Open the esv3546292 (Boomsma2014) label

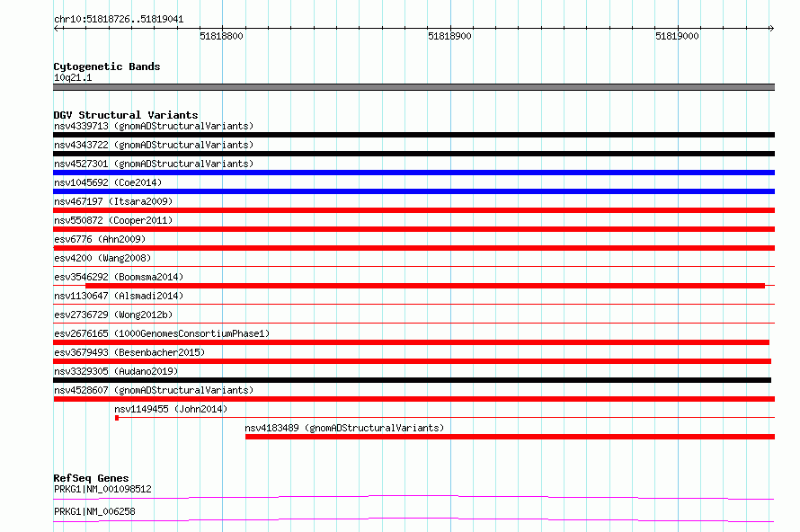click(119, 277)
